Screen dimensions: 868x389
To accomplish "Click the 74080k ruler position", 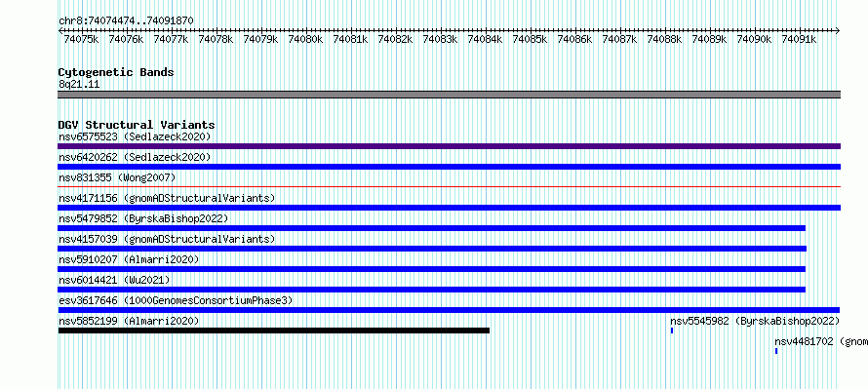I will 305,39.
